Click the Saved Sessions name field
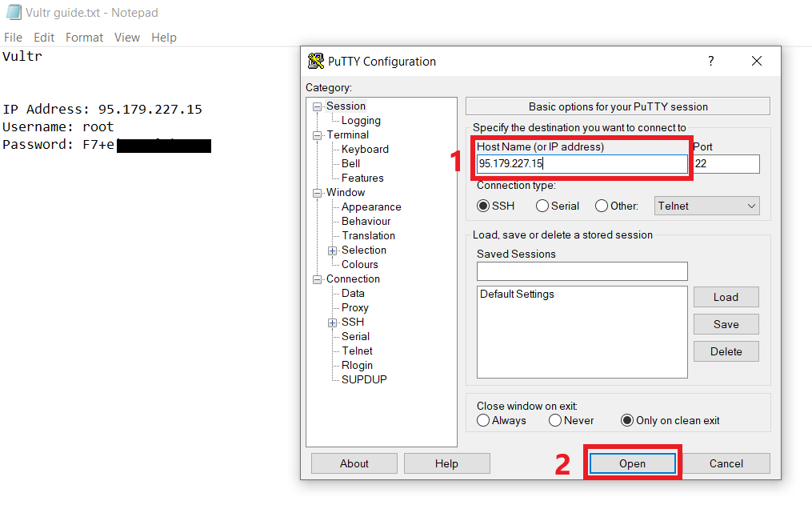 (x=582, y=271)
